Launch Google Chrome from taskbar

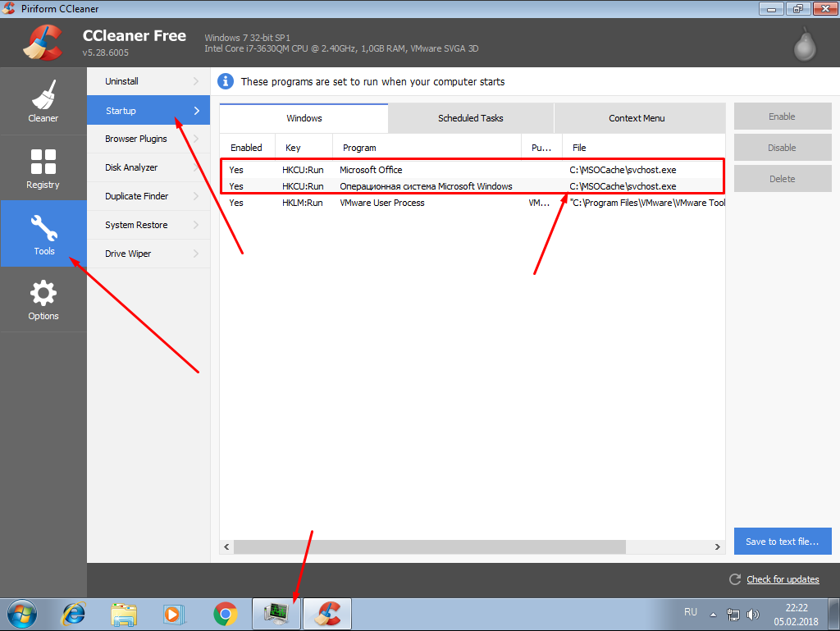pyautogui.click(x=226, y=614)
